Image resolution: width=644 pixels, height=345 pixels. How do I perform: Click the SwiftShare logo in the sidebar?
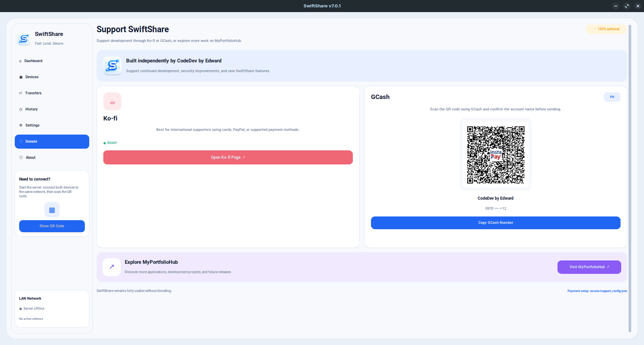click(x=24, y=39)
